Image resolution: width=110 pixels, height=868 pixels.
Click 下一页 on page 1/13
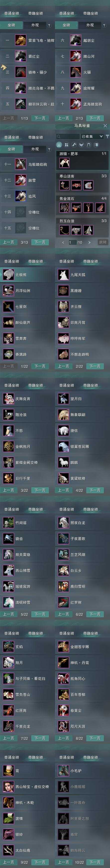click(40, 118)
